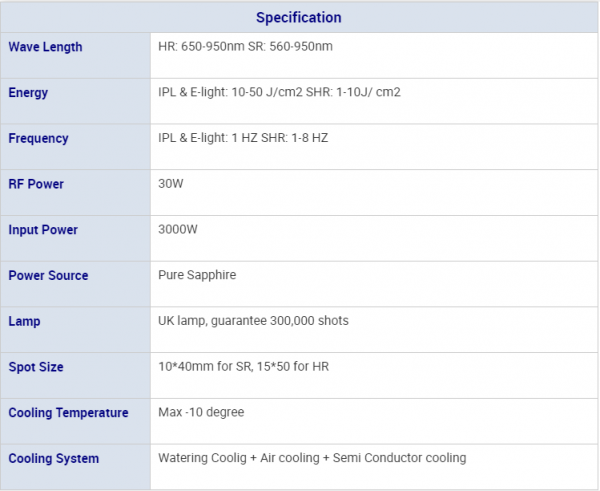Click the Power Source row label
The width and height of the screenshot is (600, 491).
point(48,275)
